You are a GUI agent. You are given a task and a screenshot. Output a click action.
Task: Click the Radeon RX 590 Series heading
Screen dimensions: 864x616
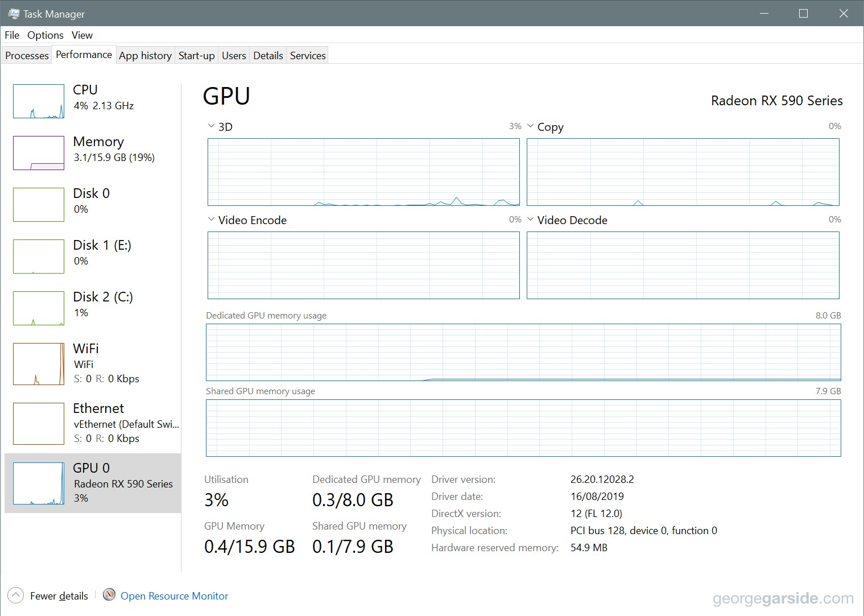[777, 101]
